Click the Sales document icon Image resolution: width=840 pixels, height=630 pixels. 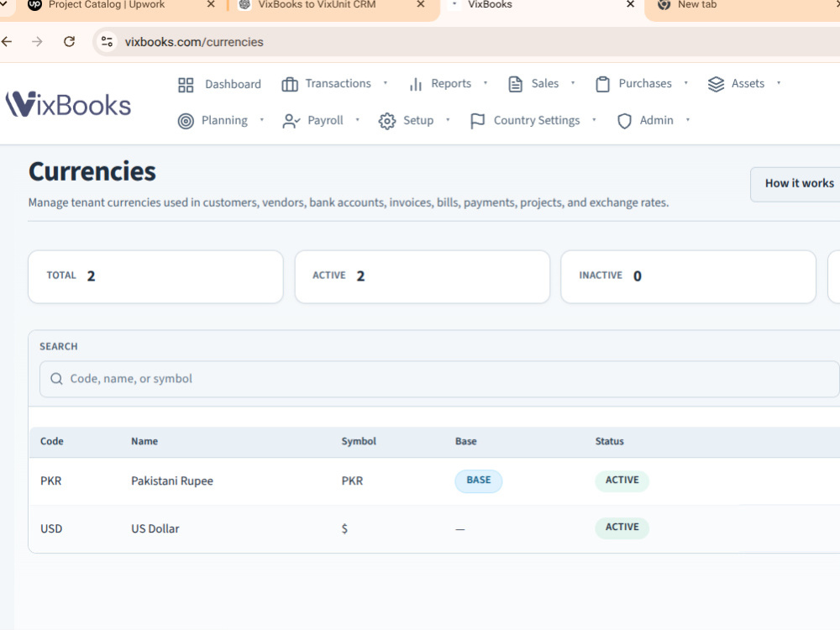(516, 85)
